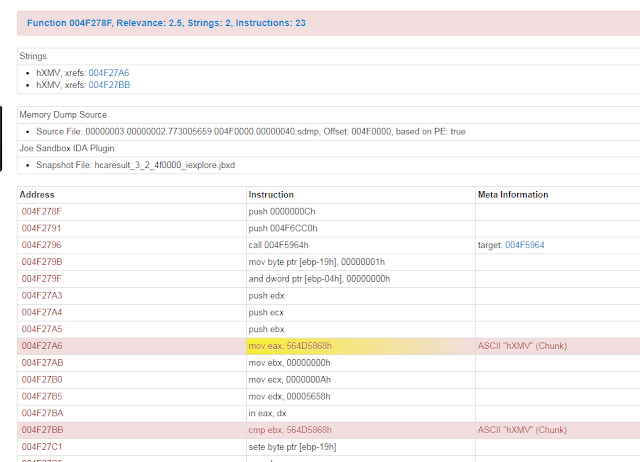Select address 004F27B0 in the table
Screen dimensions: 640x462
(x=42, y=380)
